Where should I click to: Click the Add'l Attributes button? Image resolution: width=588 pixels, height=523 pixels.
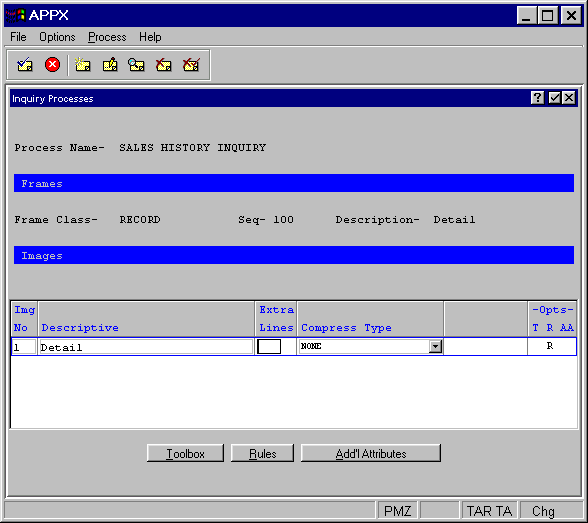[x=370, y=454]
